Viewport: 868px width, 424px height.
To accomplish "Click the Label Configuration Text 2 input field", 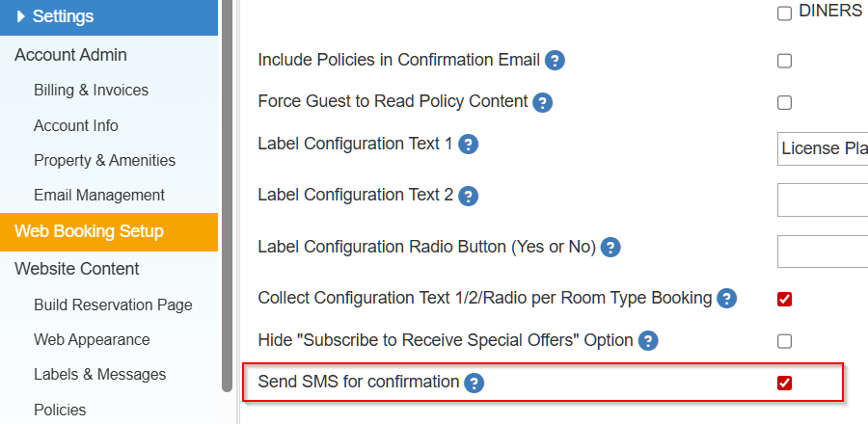I will pyautogui.click(x=823, y=199).
